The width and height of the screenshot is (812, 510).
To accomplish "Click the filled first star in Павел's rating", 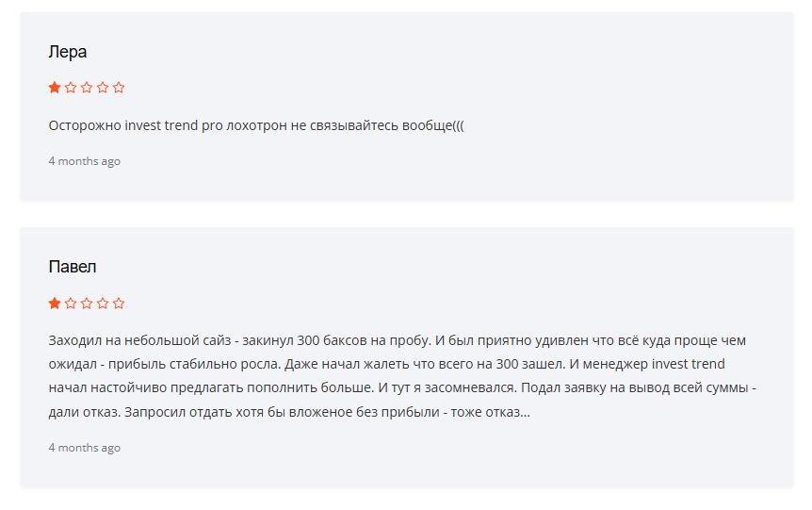I will (55, 304).
